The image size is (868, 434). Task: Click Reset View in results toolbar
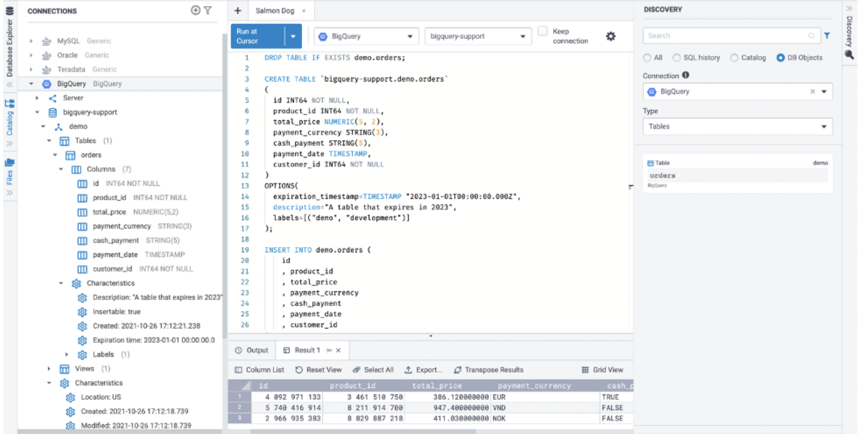318,370
